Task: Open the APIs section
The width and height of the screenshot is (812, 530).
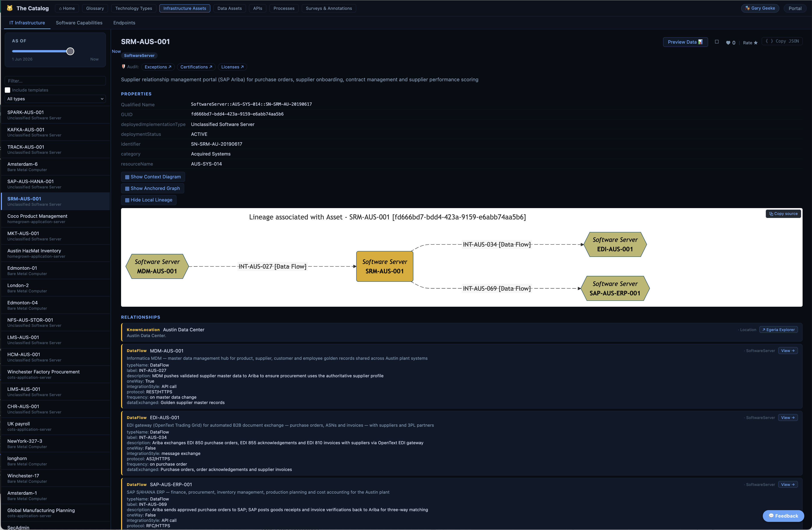Action: 258,8
